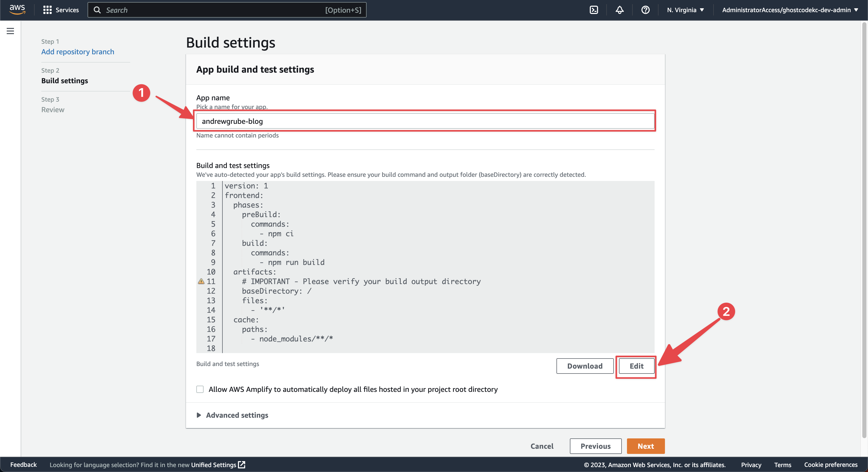Open Step 1 Add repository branch
Image resolution: width=868 pixels, height=472 pixels.
(x=77, y=51)
